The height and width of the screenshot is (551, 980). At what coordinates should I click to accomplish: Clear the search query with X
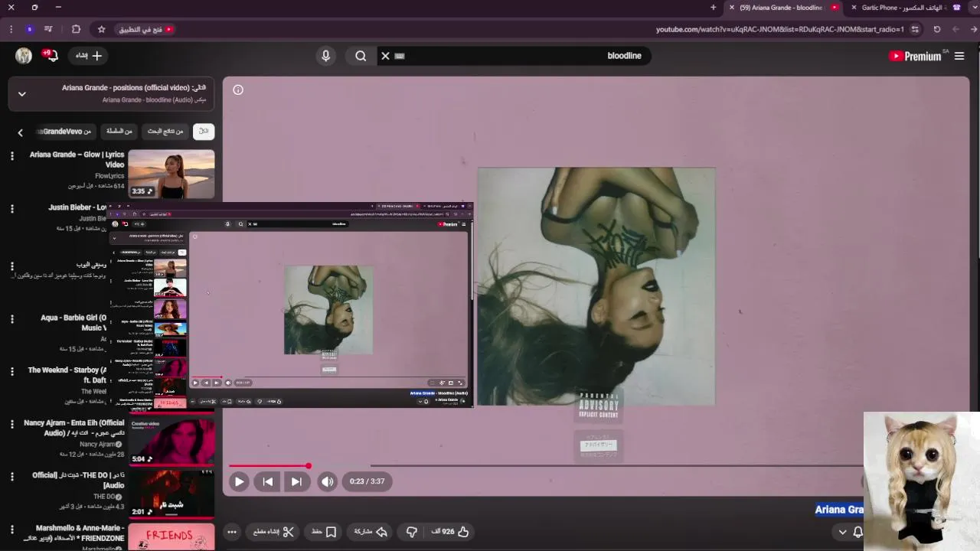coord(385,56)
